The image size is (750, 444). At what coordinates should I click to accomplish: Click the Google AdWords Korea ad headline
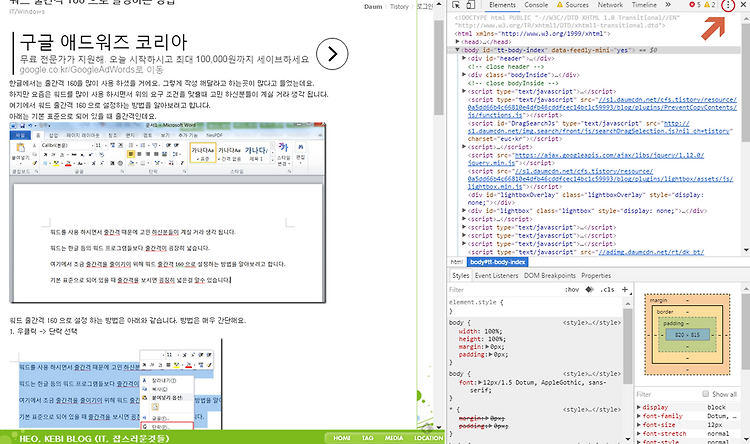(x=103, y=42)
